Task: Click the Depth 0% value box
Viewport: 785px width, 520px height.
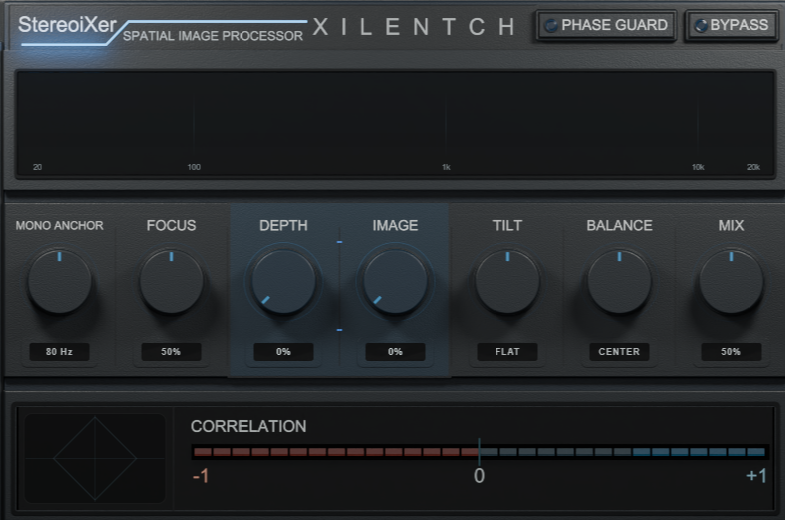Action: pos(283,352)
